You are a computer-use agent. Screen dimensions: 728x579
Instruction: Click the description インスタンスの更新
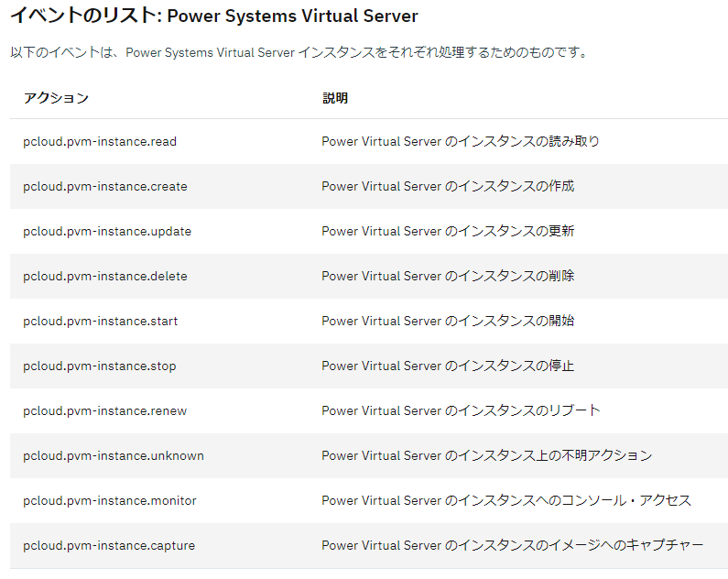(448, 231)
